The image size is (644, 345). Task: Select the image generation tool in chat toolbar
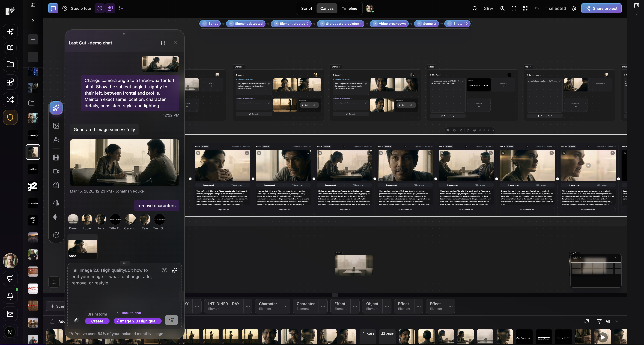(56, 126)
